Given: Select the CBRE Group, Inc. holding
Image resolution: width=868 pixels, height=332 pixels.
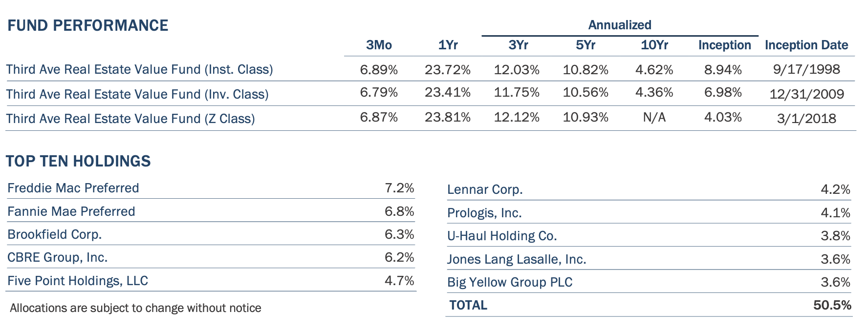Looking at the screenshot, I should click(x=58, y=257).
